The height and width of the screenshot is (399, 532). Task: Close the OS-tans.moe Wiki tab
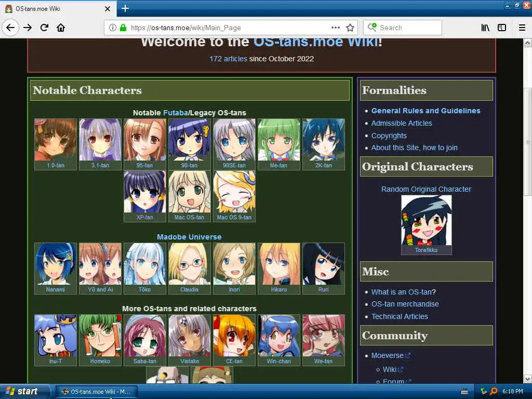tap(108, 9)
